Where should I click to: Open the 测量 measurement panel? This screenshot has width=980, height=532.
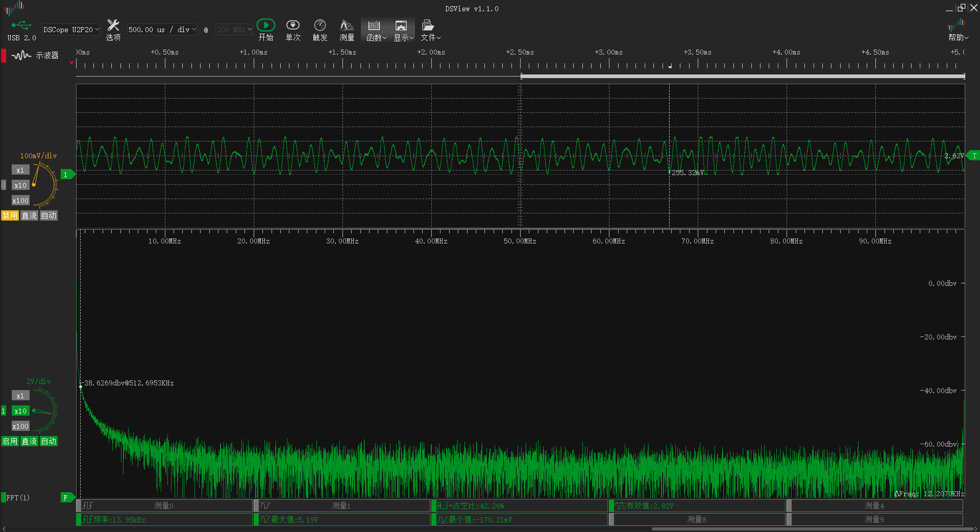point(347,30)
